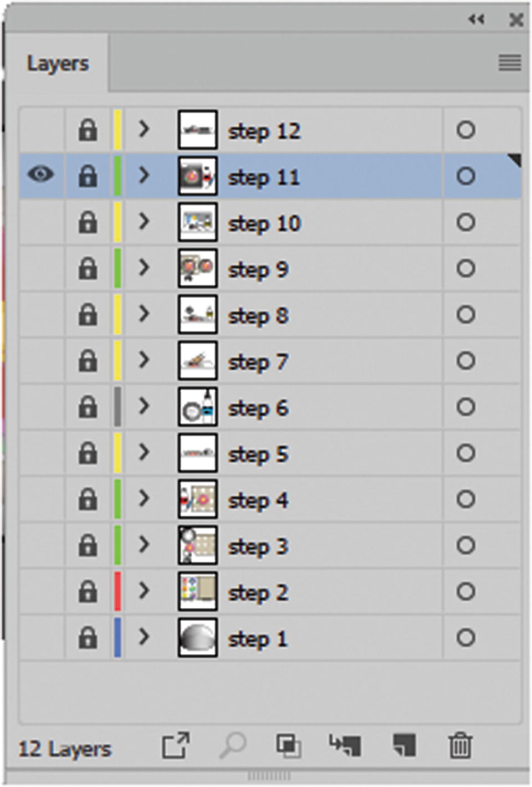
Task: Click the Export for Screens icon
Action: pyautogui.click(x=176, y=745)
